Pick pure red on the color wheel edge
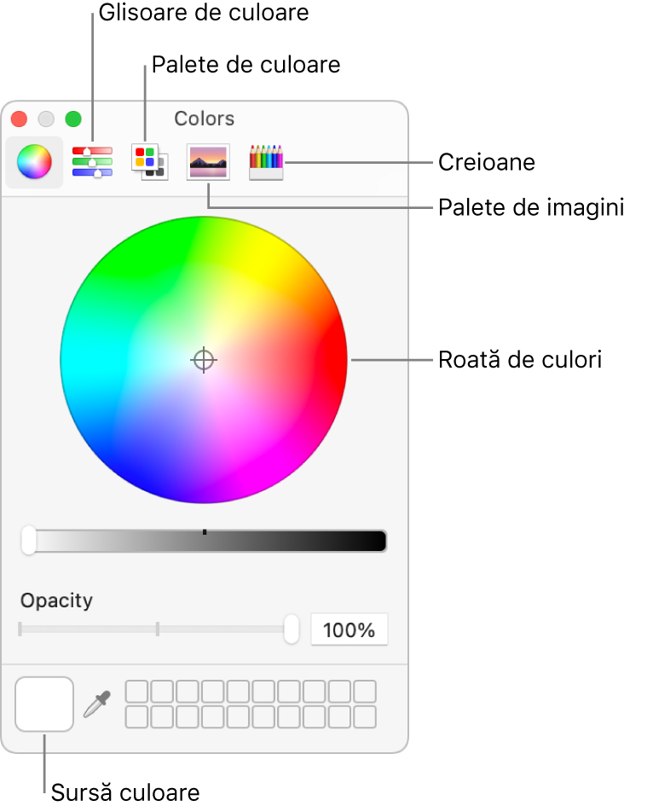 point(339,359)
